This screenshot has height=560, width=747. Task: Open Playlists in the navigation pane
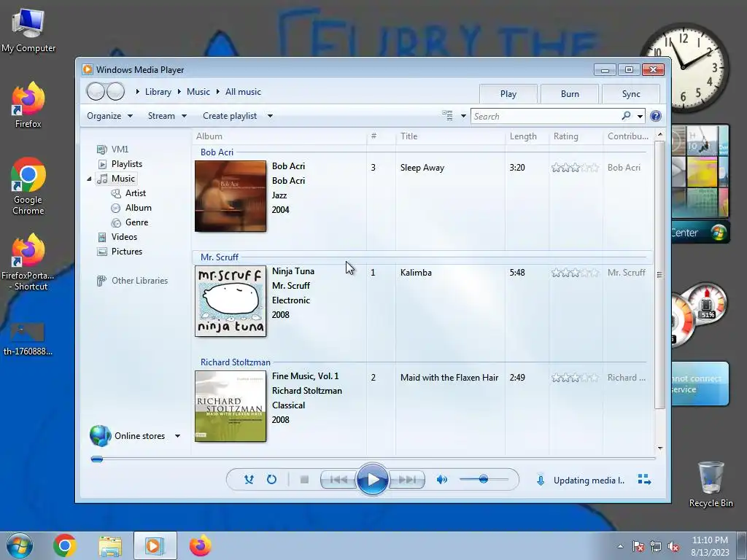pyautogui.click(x=127, y=164)
